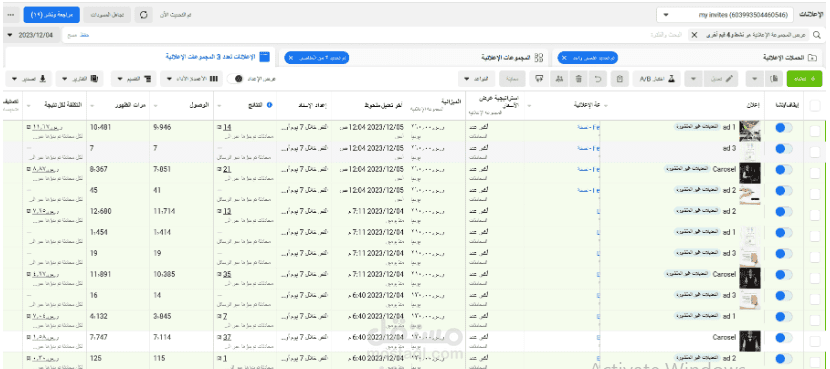The width and height of the screenshot is (830, 369).
Task: Tick the select-all checkbox in table header
Action: click(815, 105)
